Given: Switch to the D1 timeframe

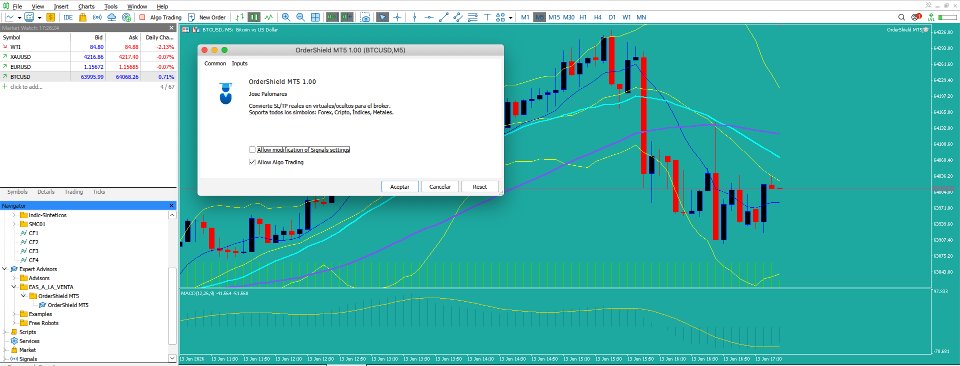Looking at the screenshot, I should (612, 17).
